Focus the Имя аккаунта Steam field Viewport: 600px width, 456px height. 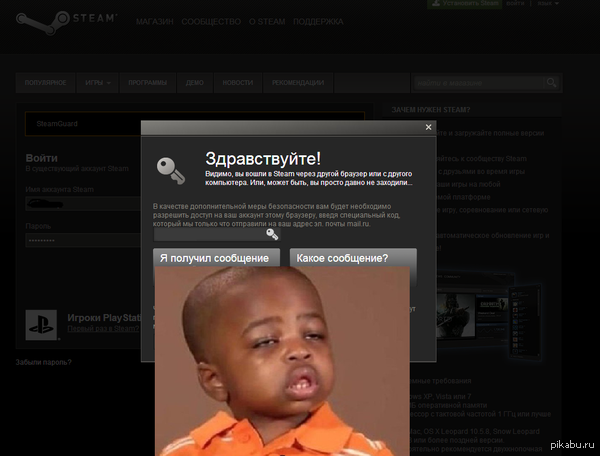click(x=83, y=204)
